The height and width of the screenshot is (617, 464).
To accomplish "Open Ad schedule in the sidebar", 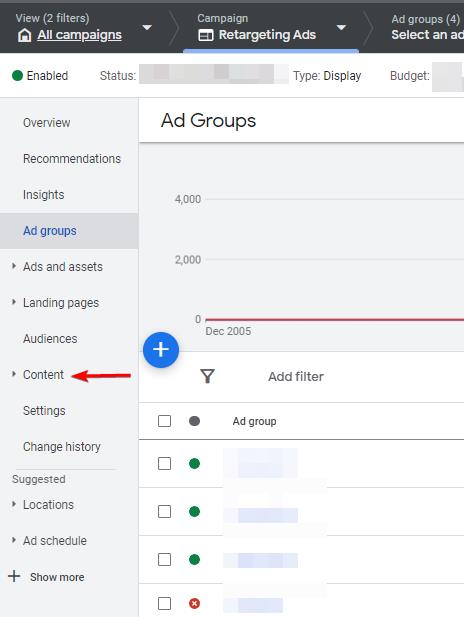I will click(55, 541).
